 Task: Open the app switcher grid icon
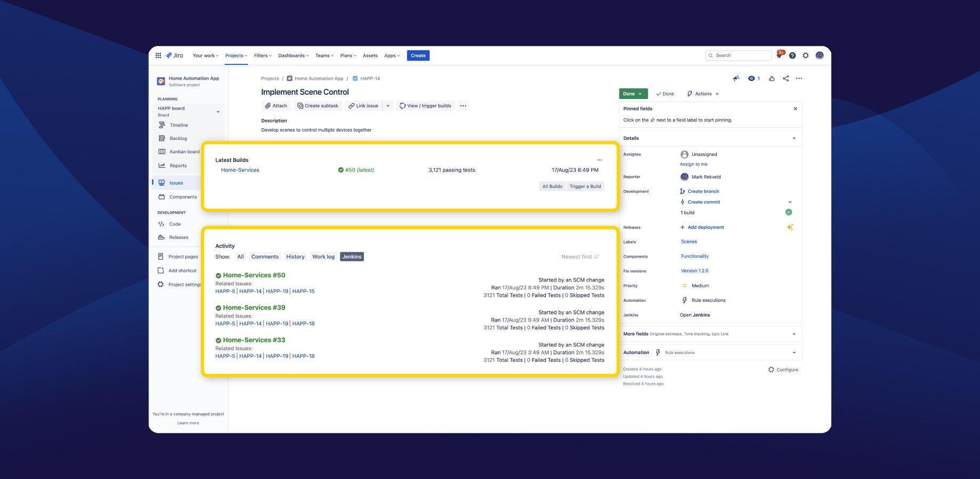tap(158, 55)
